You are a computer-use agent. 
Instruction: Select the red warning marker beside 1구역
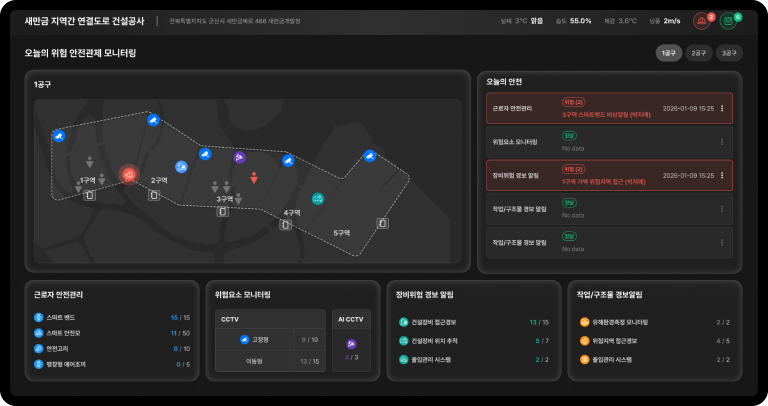point(129,174)
